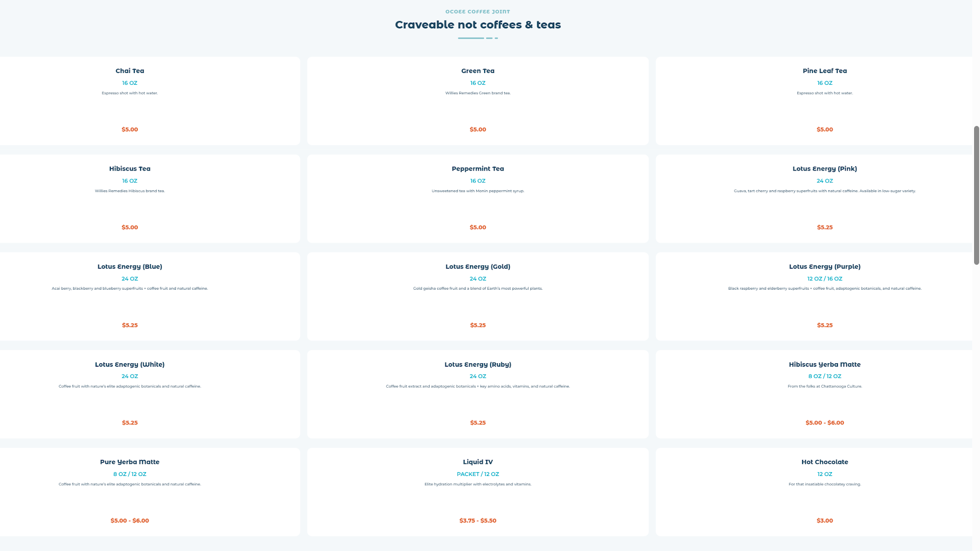Viewport: 980px width, 551px height.
Task: Click Hot Chocolate $3.00 price
Action: point(825,521)
